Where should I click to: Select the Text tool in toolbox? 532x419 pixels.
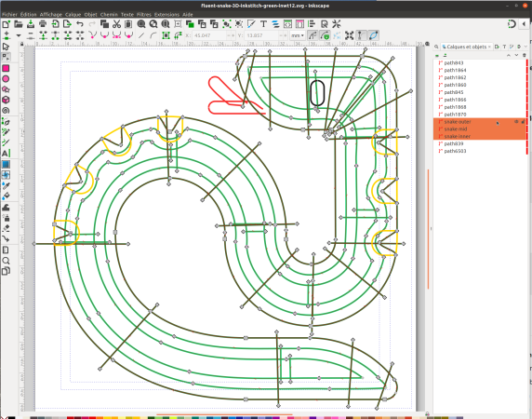[x=6, y=154]
